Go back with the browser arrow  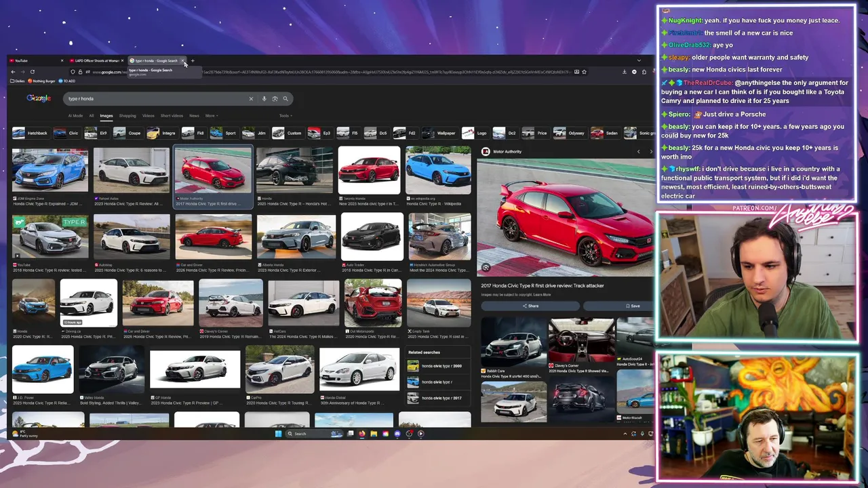click(x=12, y=72)
